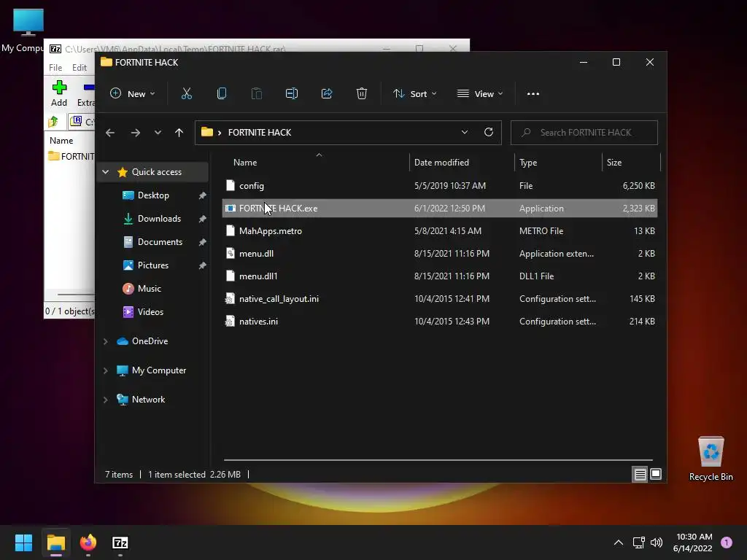Sort by the Name column header
The height and width of the screenshot is (560, 747).
(x=316, y=163)
